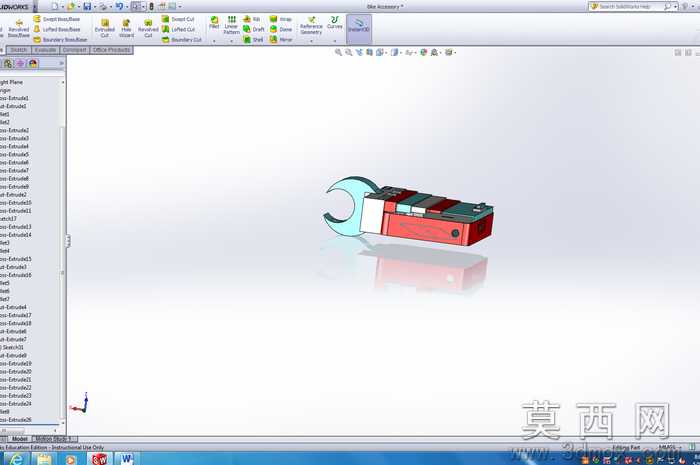Click the Extruded Cut tool

[x=104, y=29]
